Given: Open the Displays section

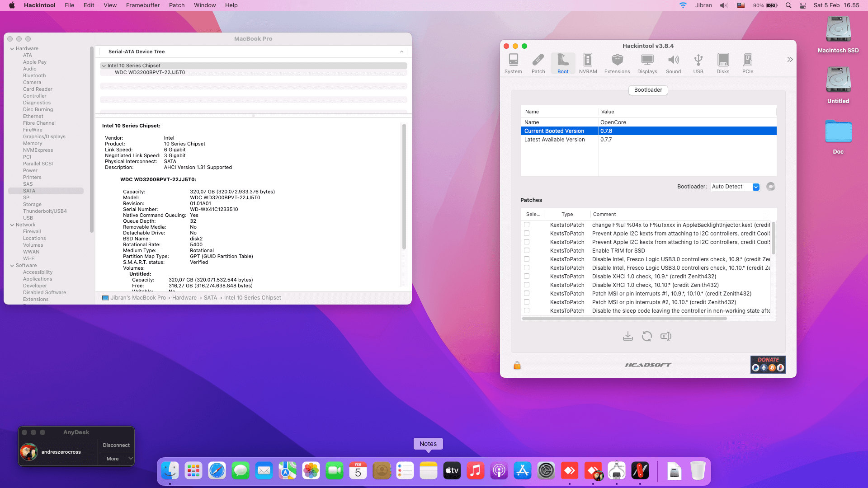Looking at the screenshot, I should click(647, 64).
